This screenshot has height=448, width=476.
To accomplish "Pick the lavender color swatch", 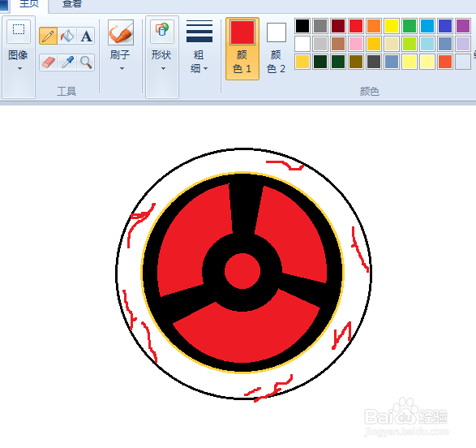I will tap(463, 44).
